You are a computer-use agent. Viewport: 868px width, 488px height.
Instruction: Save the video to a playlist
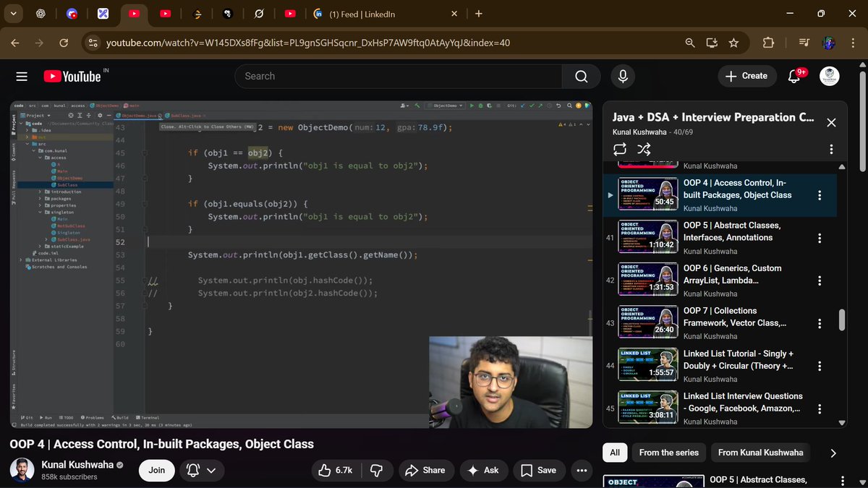540,470
